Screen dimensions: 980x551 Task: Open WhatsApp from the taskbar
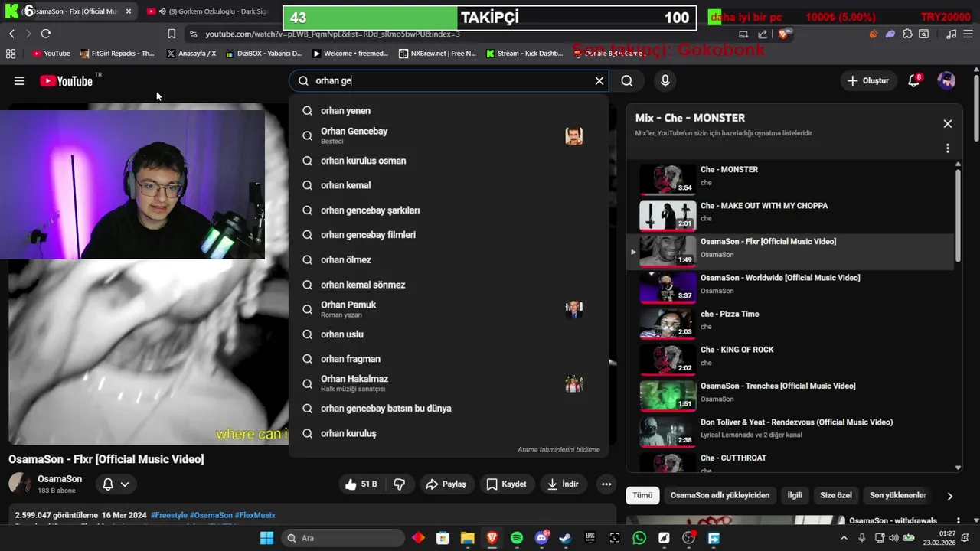(639, 538)
